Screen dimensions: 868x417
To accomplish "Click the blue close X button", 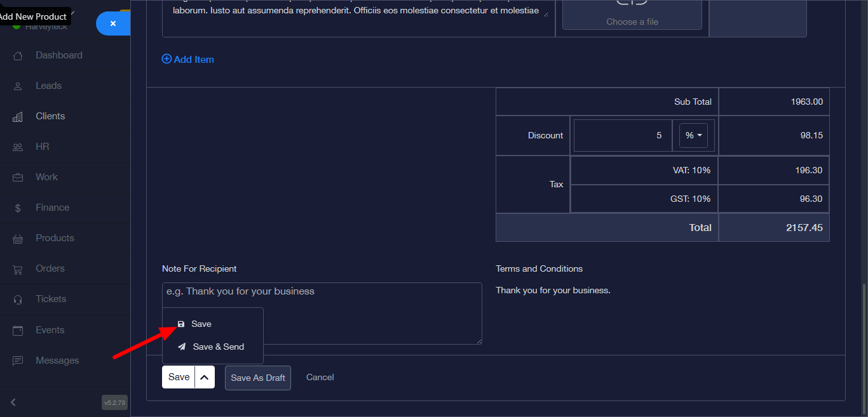I will [x=113, y=23].
